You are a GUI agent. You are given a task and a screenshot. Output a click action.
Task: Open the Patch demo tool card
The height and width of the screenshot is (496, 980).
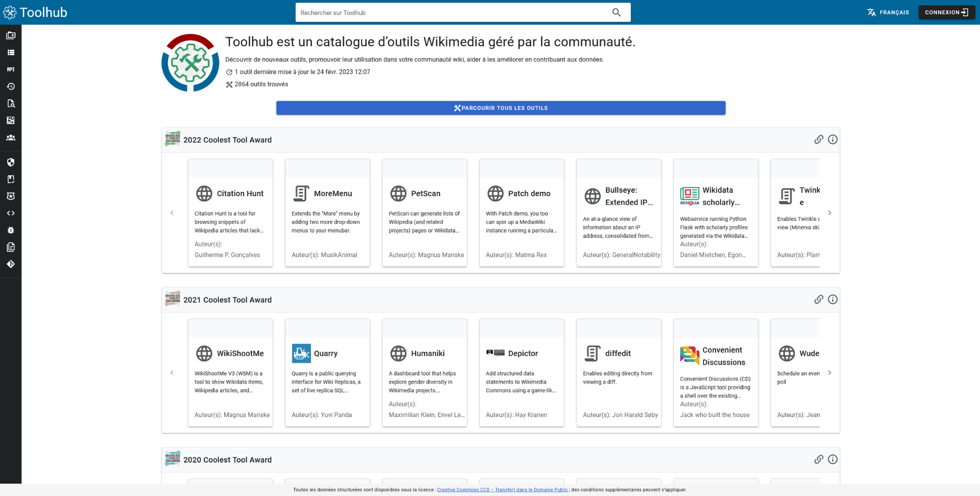[521, 213]
